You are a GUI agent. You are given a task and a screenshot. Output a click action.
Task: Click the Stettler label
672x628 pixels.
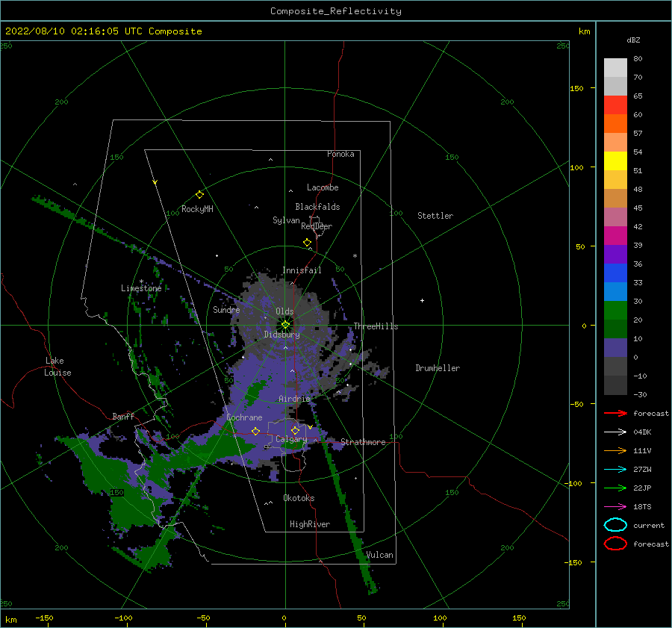[435, 216]
